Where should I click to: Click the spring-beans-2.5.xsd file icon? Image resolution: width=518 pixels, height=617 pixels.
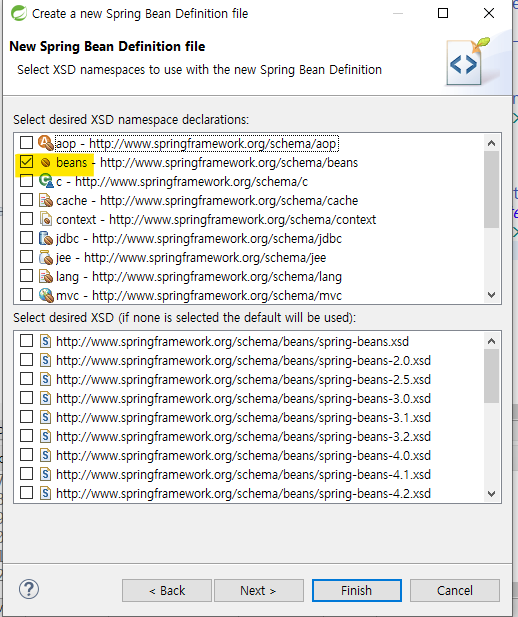pos(46,379)
